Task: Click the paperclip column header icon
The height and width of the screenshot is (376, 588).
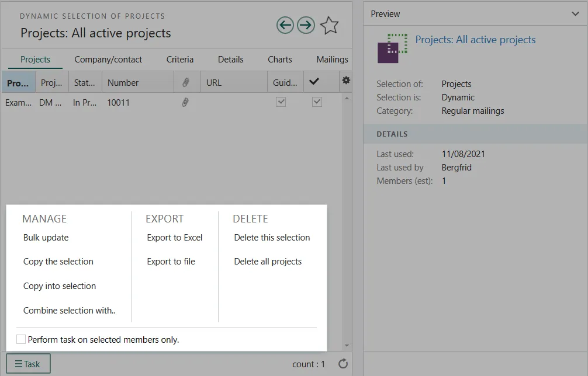Action: click(186, 82)
